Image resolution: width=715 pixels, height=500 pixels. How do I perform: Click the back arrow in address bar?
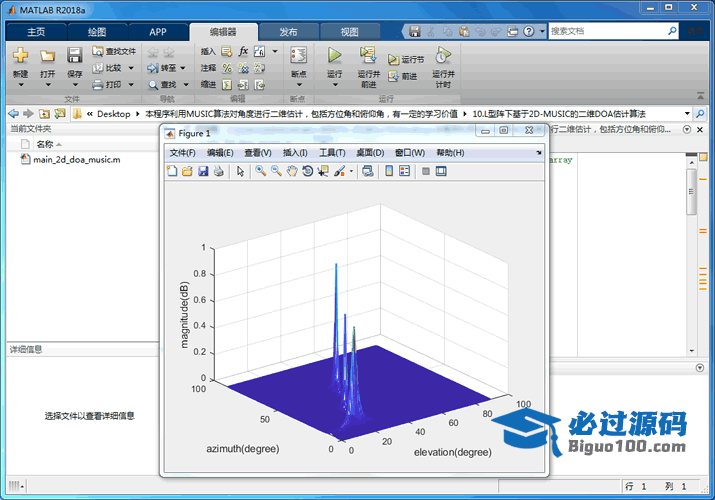(x=14, y=113)
